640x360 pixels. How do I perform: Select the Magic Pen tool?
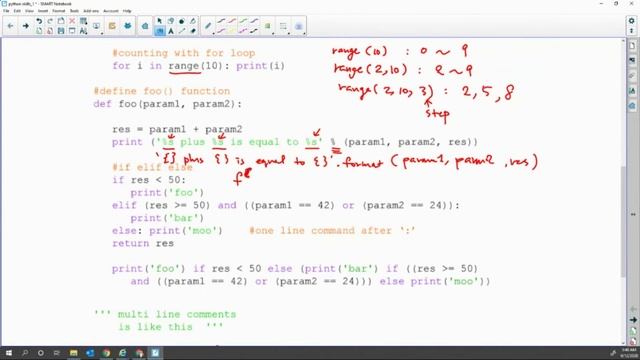click(x=193, y=21)
